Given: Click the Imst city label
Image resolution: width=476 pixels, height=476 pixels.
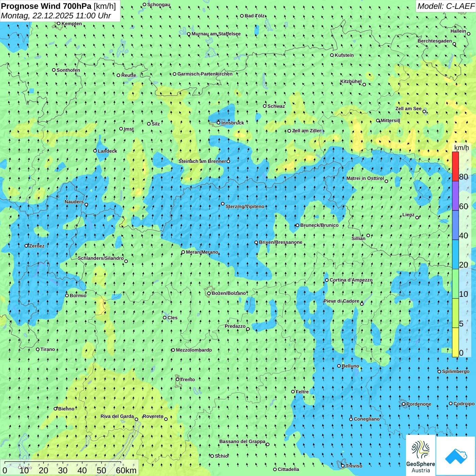Looking at the screenshot, I should tap(129, 129).
